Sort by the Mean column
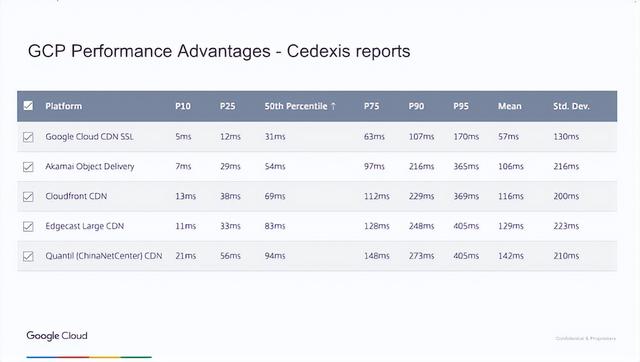 [x=510, y=106]
